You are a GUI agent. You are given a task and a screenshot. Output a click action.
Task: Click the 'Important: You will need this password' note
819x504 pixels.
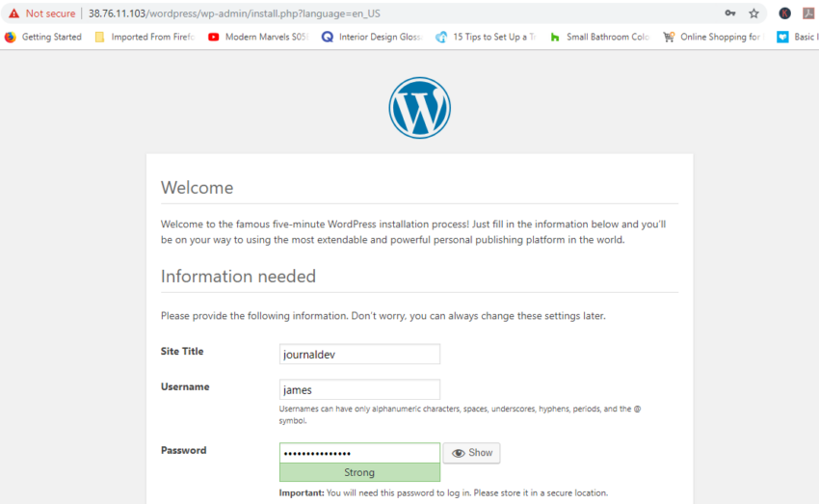[443, 493]
